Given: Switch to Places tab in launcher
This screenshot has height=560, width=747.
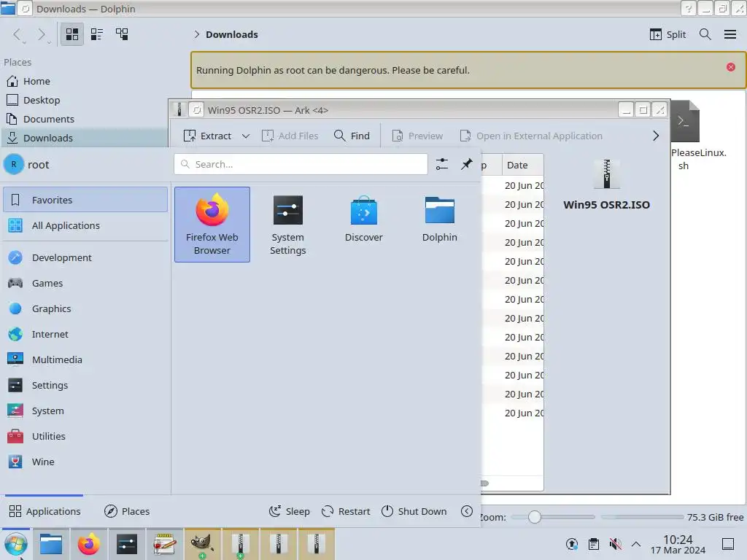Looking at the screenshot, I should pos(127,511).
